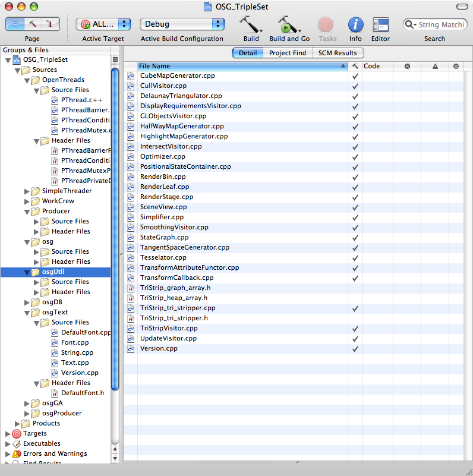Open the Editor toolbar icon
Viewport: 473px width, 476px height.
coord(380,24)
